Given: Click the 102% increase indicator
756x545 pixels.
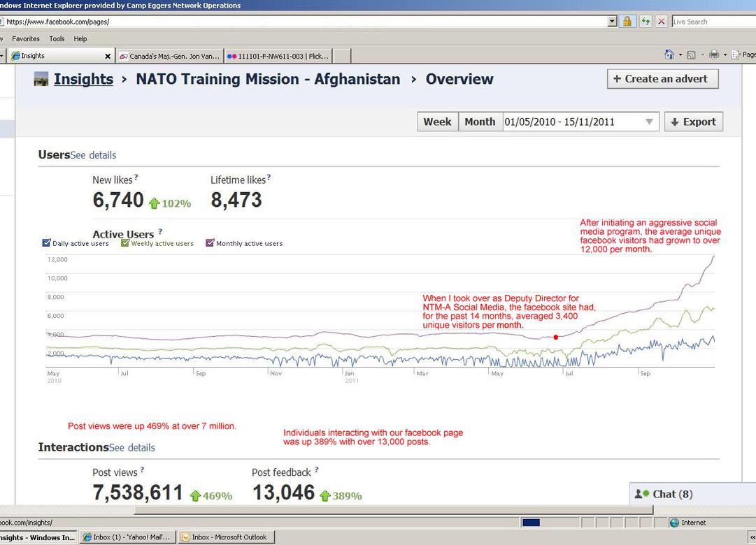Looking at the screenshot, I should click(170, 203).
